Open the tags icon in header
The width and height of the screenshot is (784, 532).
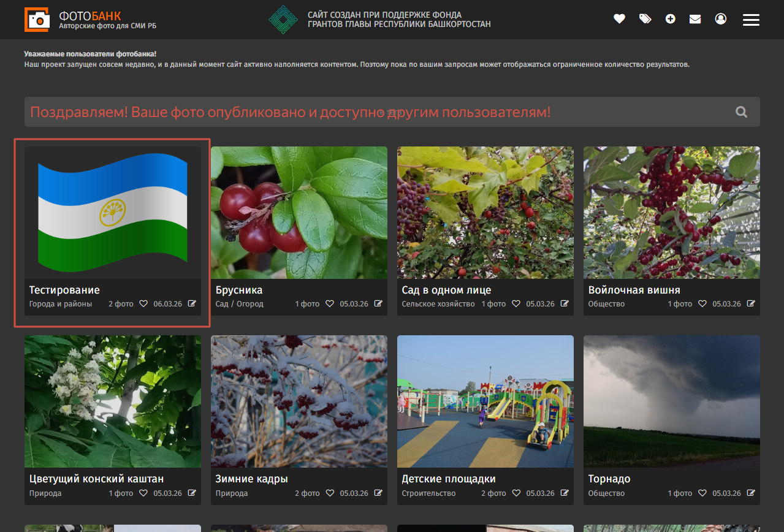[x=645, y=19]
